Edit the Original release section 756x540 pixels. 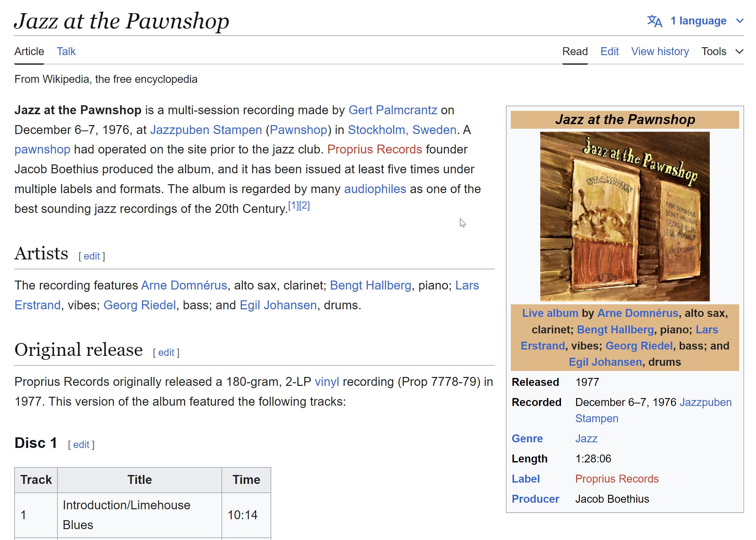[x=166, y=353]
